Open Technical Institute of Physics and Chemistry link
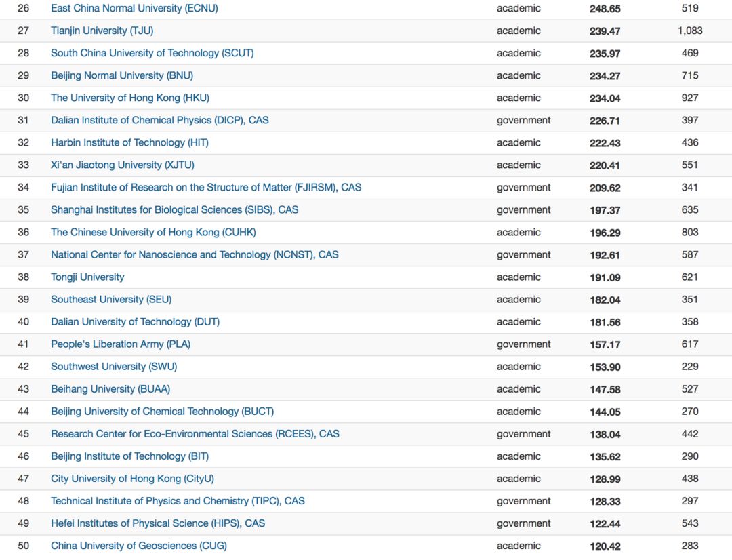732x560 pixels. click(178, 502)
